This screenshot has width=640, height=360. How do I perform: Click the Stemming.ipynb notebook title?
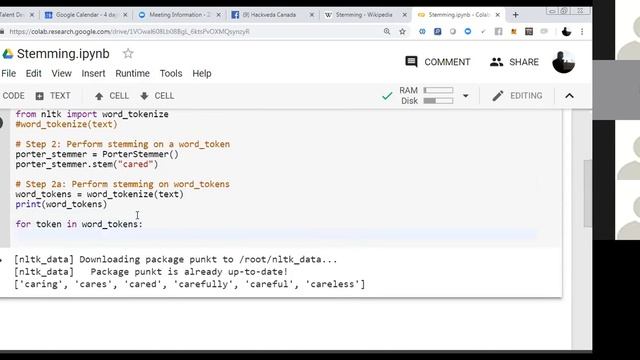[63, 54]
